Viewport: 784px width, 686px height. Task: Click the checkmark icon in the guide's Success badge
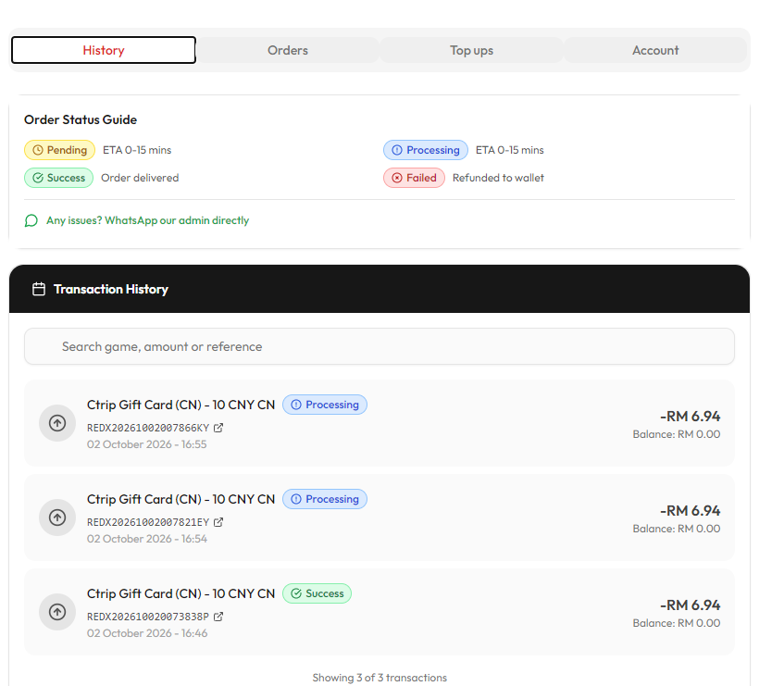38,178
